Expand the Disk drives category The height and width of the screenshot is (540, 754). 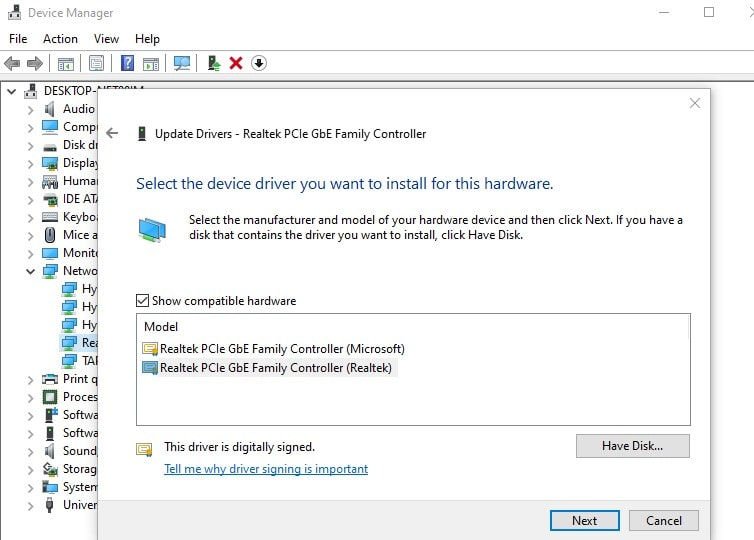click(30, 146)
